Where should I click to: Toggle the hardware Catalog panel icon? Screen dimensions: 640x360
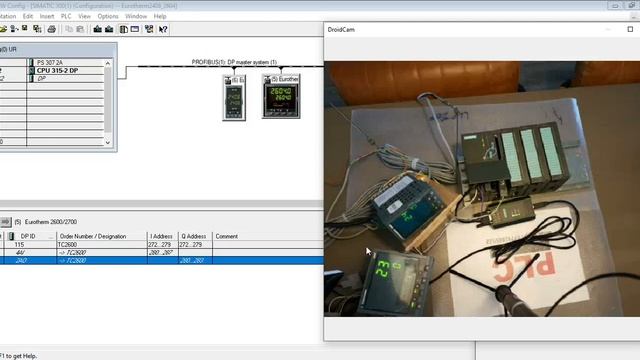123,29
